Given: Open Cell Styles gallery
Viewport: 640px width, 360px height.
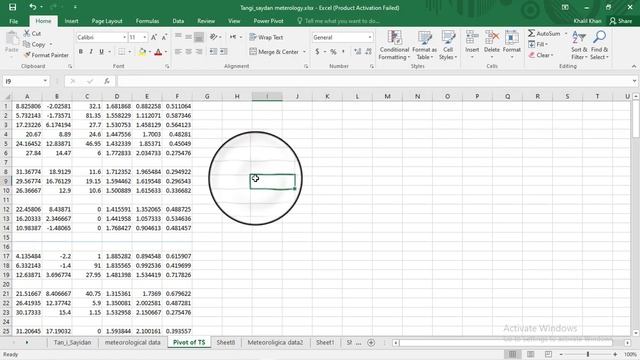Looking at the screenshot, I should [x=448, y=45].
